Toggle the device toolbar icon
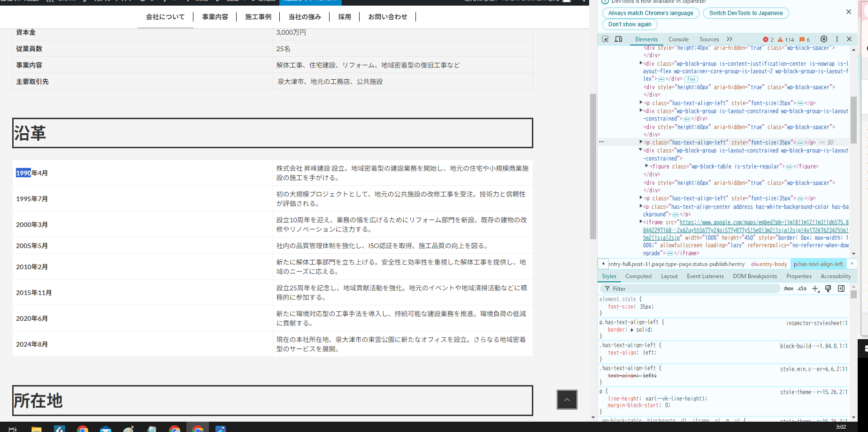 pyautogui.click(x=618, y=39)
